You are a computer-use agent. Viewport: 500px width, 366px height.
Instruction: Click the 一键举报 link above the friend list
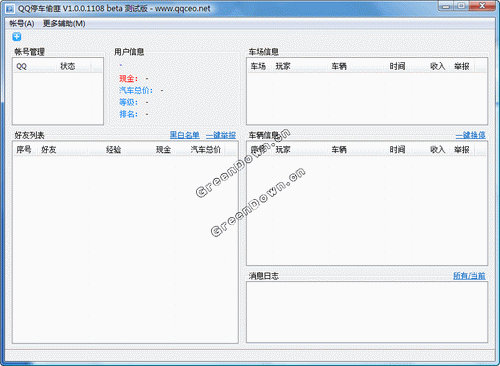coord(221,135)
